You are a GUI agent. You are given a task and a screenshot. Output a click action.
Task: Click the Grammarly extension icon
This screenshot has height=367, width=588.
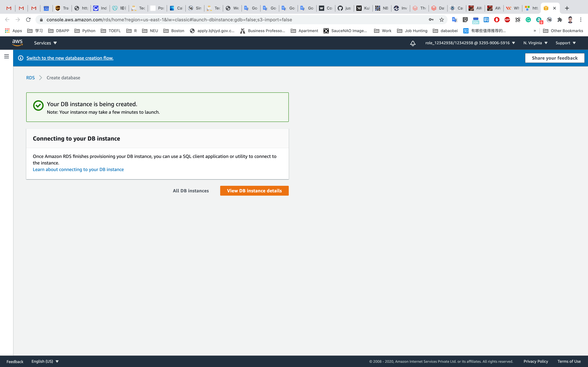pyautogui.click(x=528, y=20)
